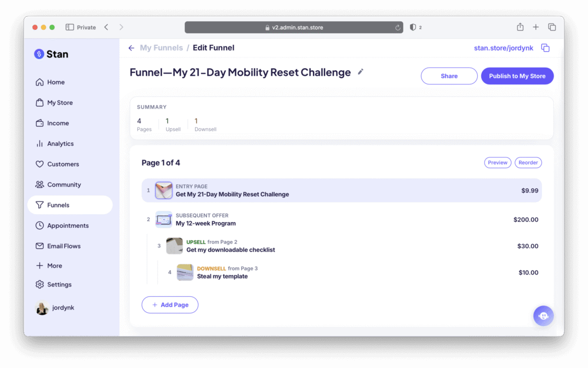Viewport: 588px width, 368px height.
Task: Click the Reorder button
Action: tap(528, 162)
